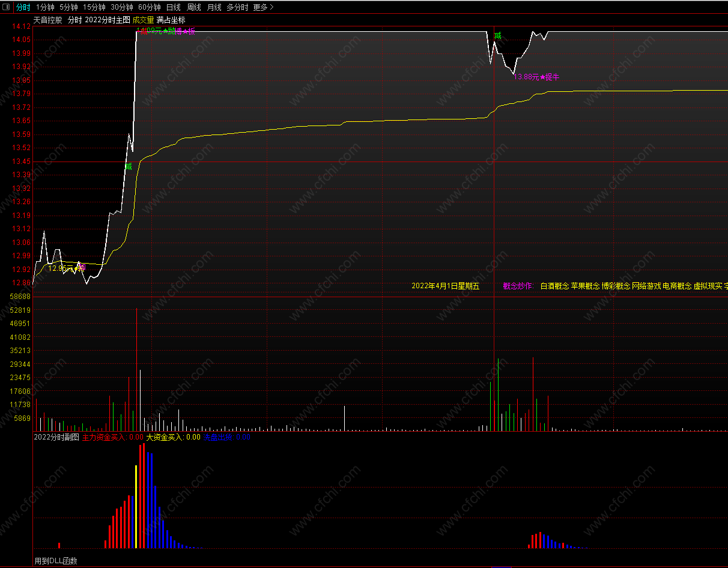Viewport: 728px width, 568px height.
Task: Click the 白酒概念 concept tag
Action: pos(554,286)
